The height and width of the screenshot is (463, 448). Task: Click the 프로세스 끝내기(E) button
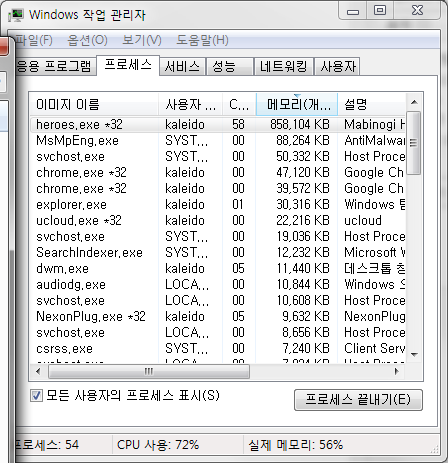pyautogui.click(x=358, y=400)
